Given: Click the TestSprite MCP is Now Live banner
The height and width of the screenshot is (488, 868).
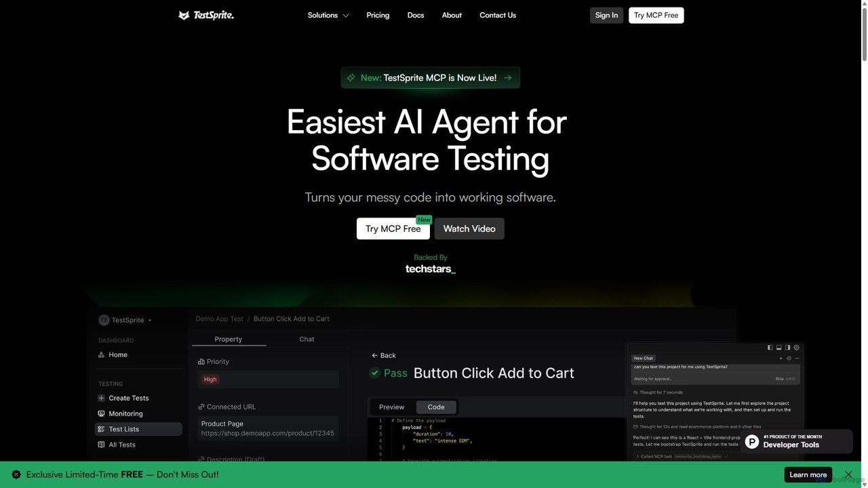Looking at the screenshot, I should (431, 78).
